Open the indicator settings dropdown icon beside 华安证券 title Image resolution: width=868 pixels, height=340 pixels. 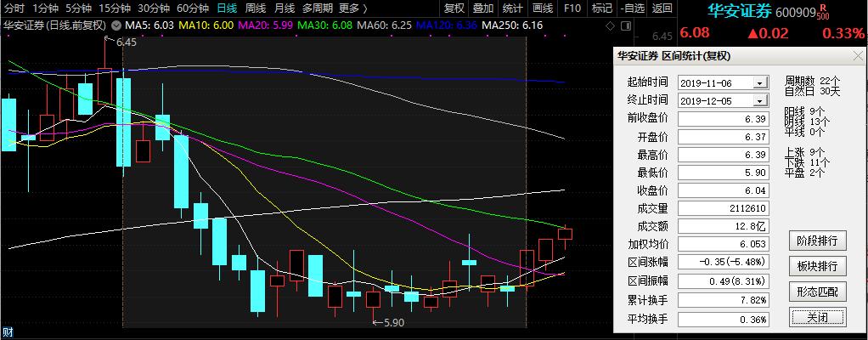pos(116,25)
